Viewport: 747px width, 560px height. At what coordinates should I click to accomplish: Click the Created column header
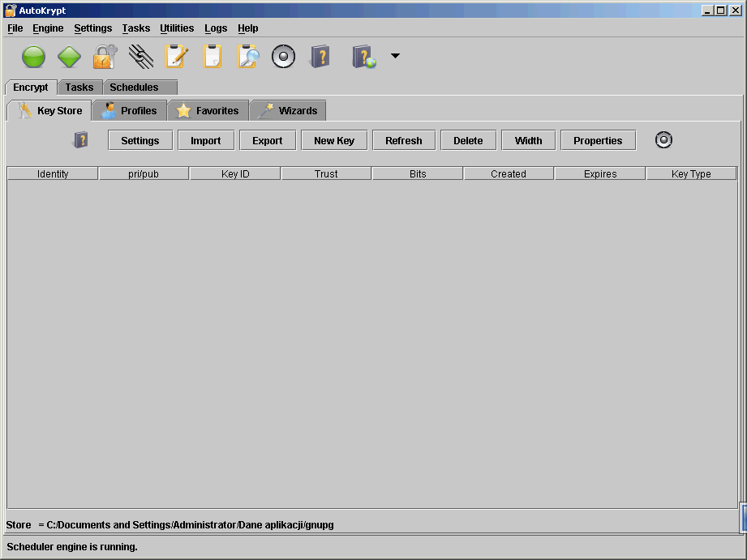tap(509, 173)
